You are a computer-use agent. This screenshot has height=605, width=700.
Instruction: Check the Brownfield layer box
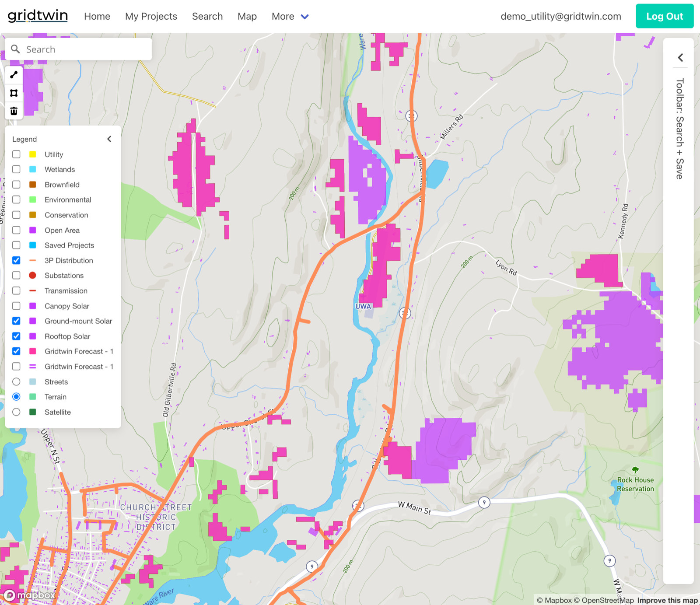(x=16, y=184)
